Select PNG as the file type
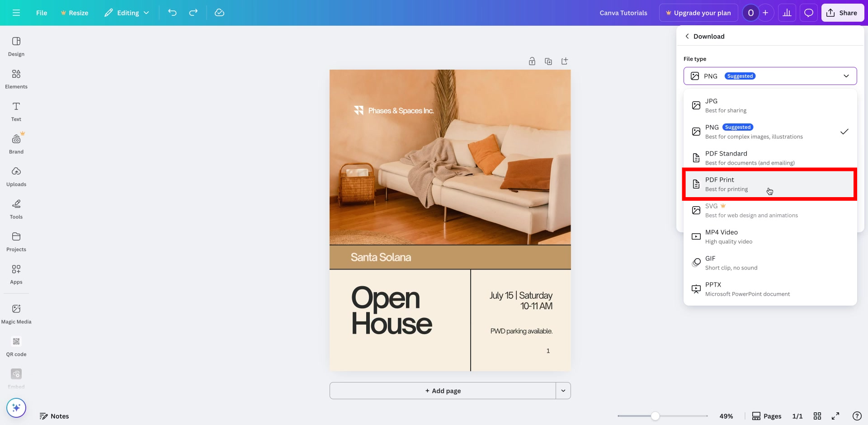 point(769,131)
